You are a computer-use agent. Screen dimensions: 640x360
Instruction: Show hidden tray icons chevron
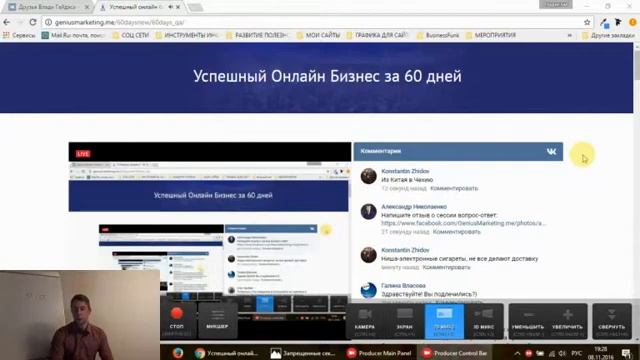pyautogui.click(x=517, y=353)
